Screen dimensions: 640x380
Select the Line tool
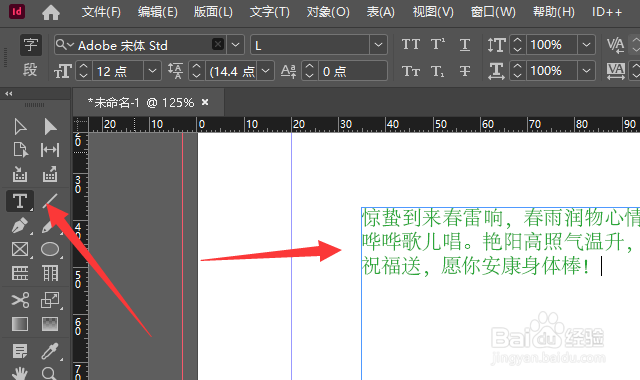point(50,200)
